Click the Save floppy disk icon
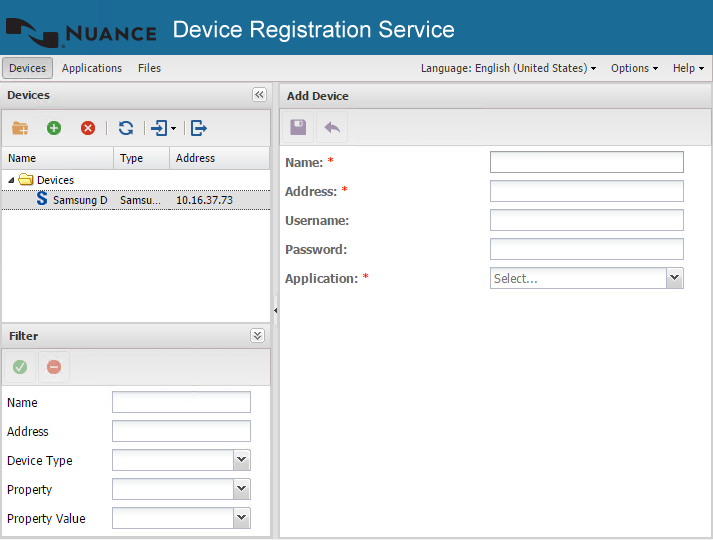 [x=298, y=127]
